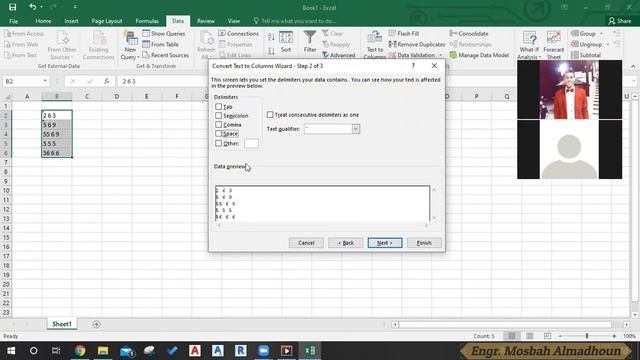Open the File menu
The image size is (640, 360).
[x=13, y=21]
